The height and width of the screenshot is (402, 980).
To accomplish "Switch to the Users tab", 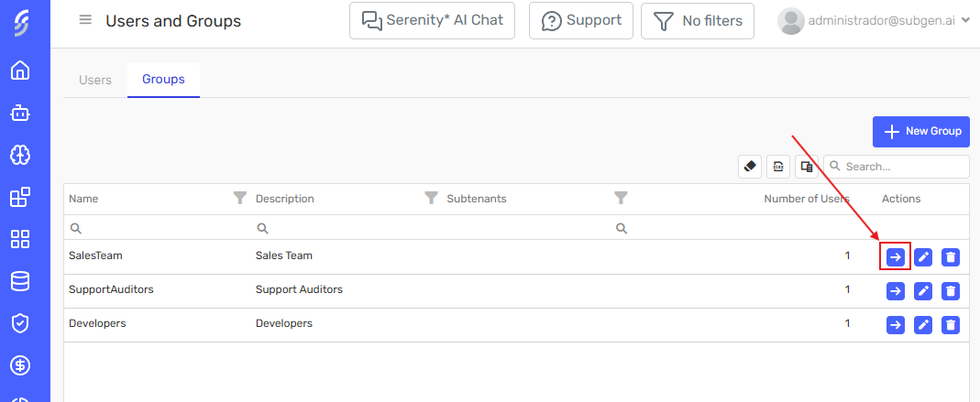I will [x=95, y=80].
